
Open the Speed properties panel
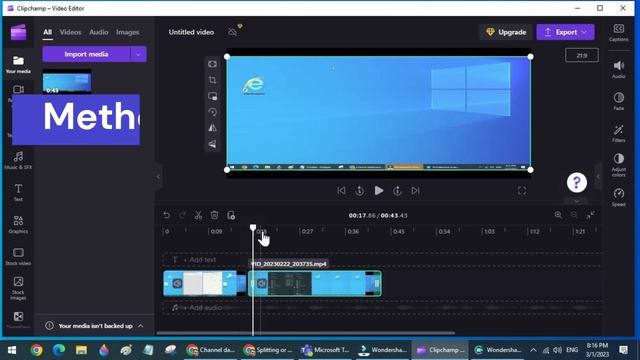point(618,197)
